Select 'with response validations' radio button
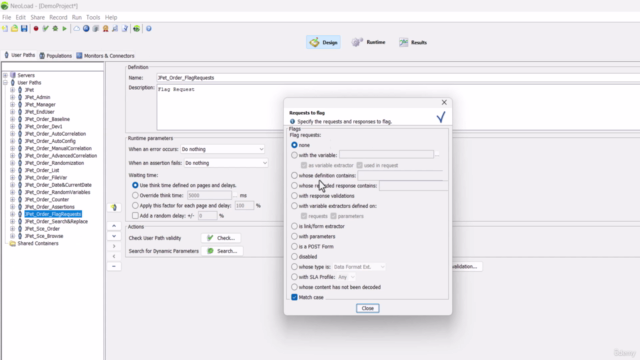Viewport: 640px width, 360px height. point(294,196)
